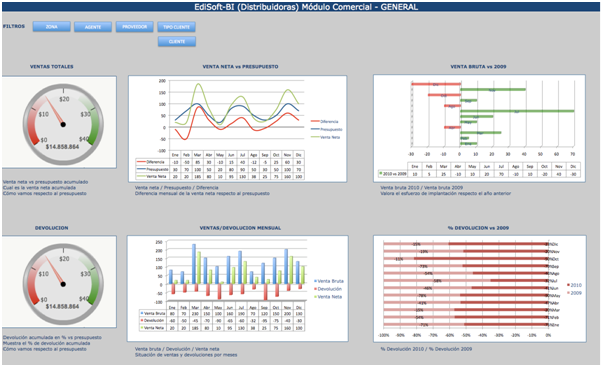Viewport: 602px width, 367px height.
Task: Click the VENTA NETA vs PRESUPUESTO title
Action: 240,66
